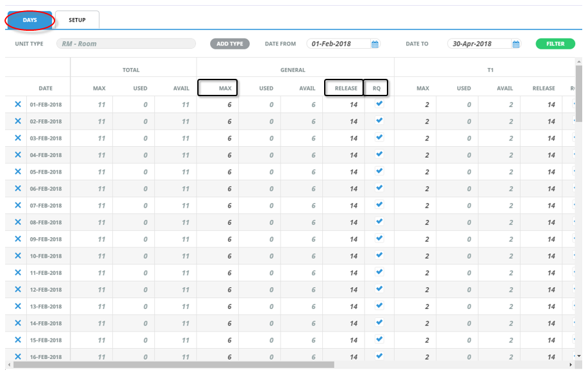Click the X icon next to 15-FEB-2018

(x=18, y=340)
